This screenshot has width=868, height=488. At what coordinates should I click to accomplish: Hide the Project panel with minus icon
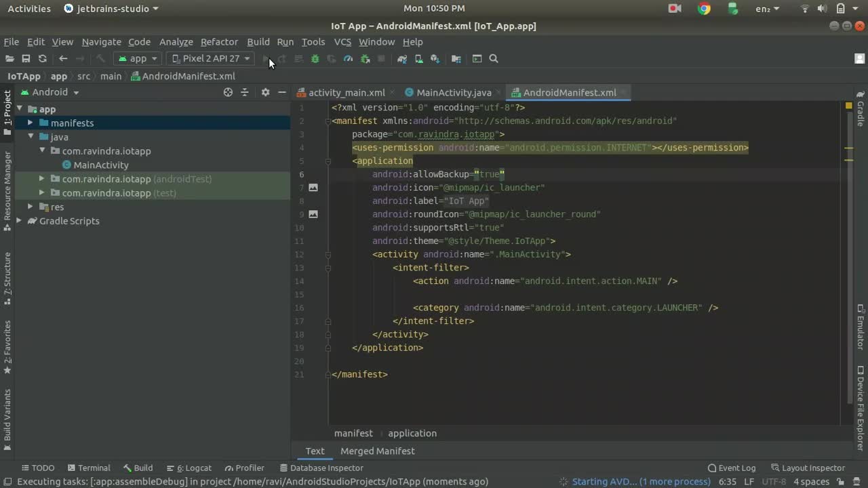[282, 92]
